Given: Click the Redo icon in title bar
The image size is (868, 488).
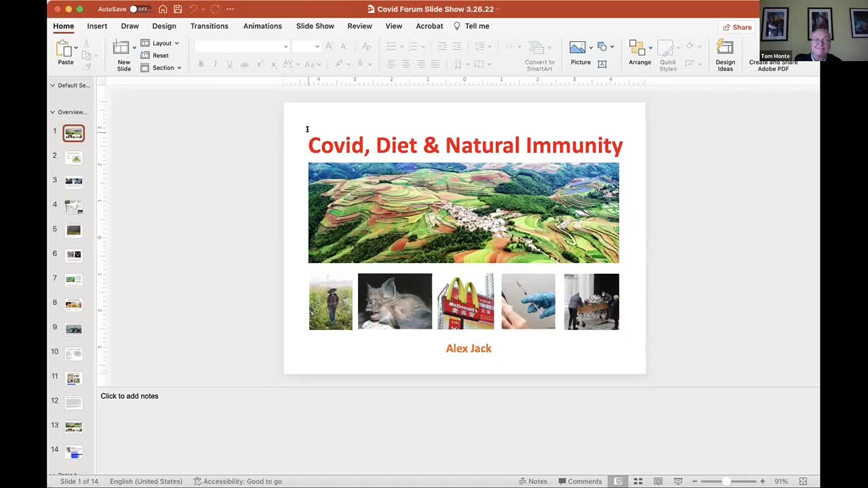Looking at the screenshot, I should [x=215, y=9].
